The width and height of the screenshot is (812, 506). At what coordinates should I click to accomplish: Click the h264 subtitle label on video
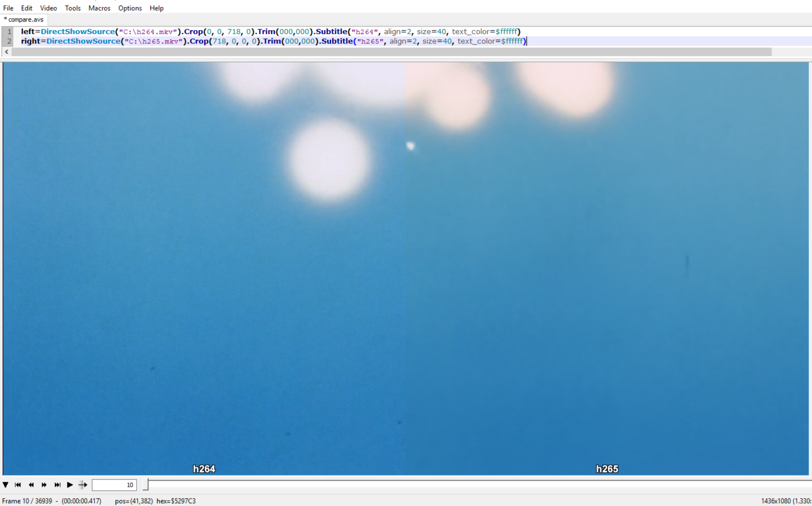point(204,469)
